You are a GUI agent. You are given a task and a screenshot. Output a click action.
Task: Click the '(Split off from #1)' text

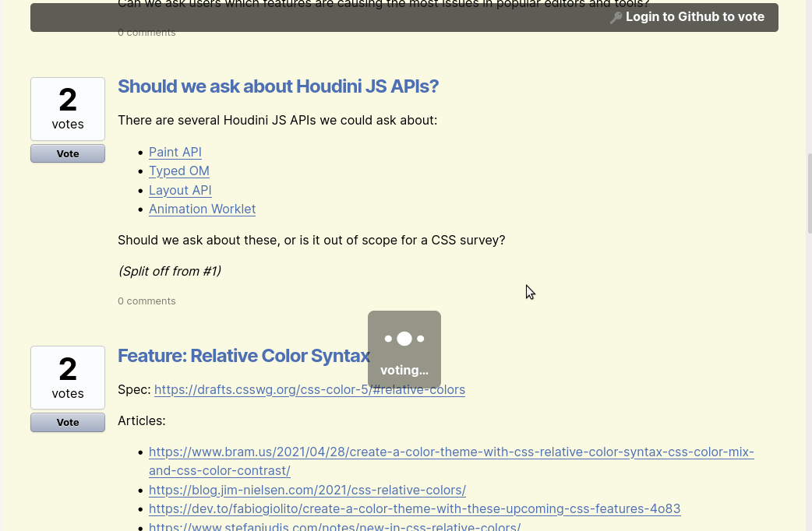169,271
